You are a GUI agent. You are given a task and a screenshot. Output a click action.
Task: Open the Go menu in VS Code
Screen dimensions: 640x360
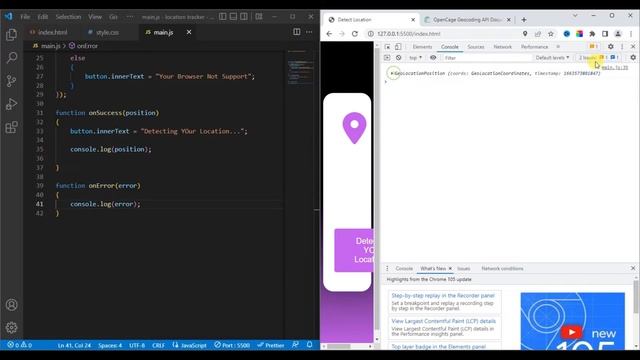pos(113,17)
